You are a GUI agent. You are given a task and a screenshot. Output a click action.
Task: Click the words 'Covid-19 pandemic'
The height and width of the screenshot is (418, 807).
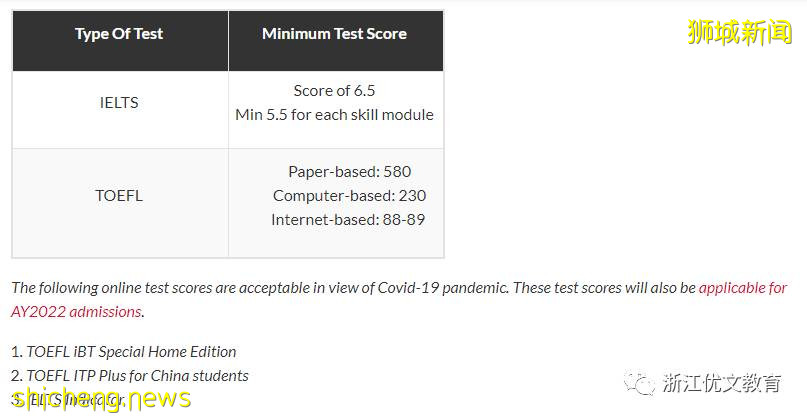pos(443,288)
